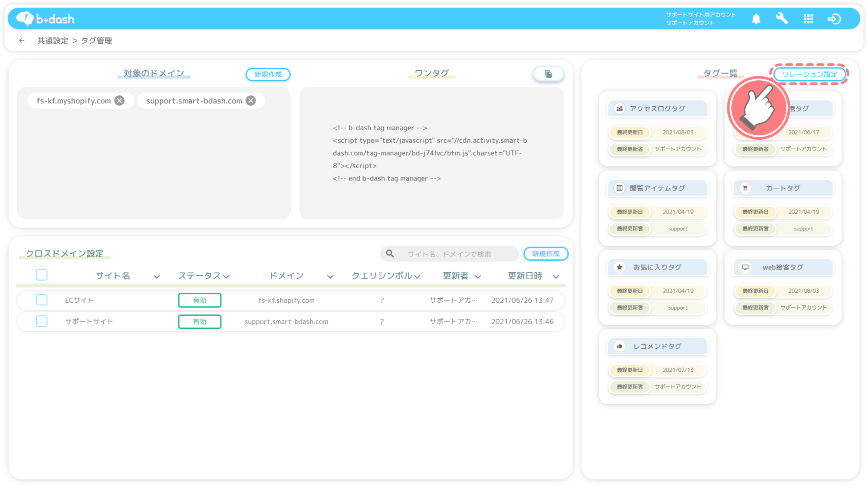Open the レコメンドタグ card
This screenshot has width=868, height=488.
(x=657, y=367)
